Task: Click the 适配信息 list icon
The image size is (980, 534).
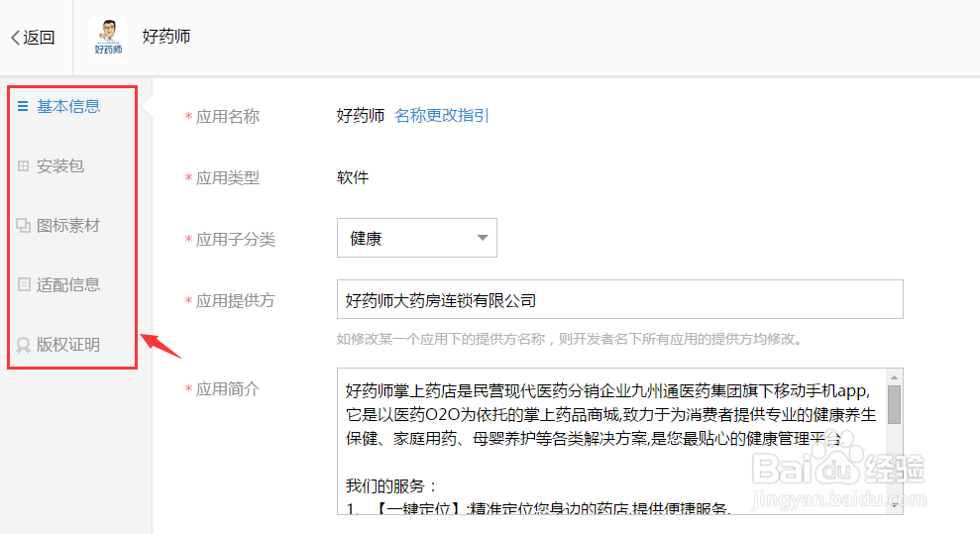Action: pos(23,284)
